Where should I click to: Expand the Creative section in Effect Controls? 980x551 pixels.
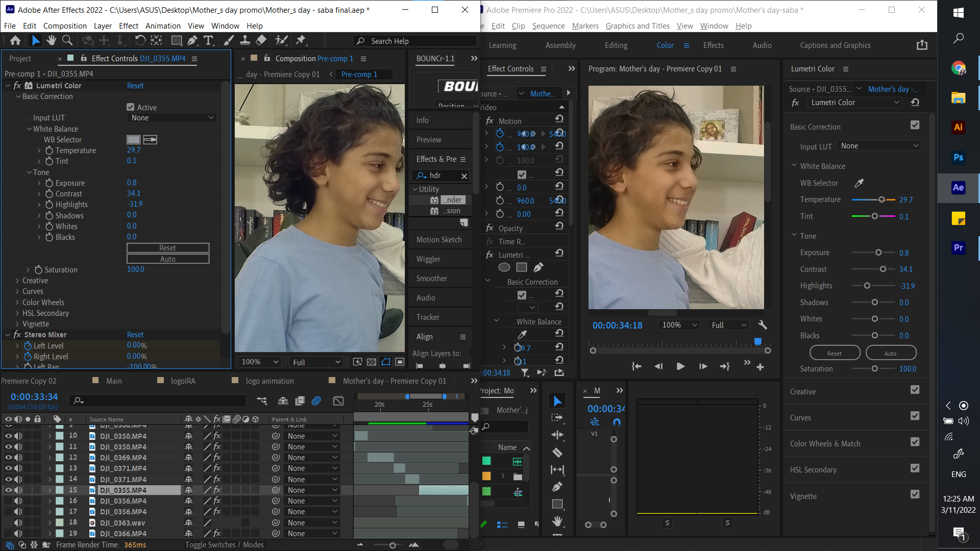point(16,280)
